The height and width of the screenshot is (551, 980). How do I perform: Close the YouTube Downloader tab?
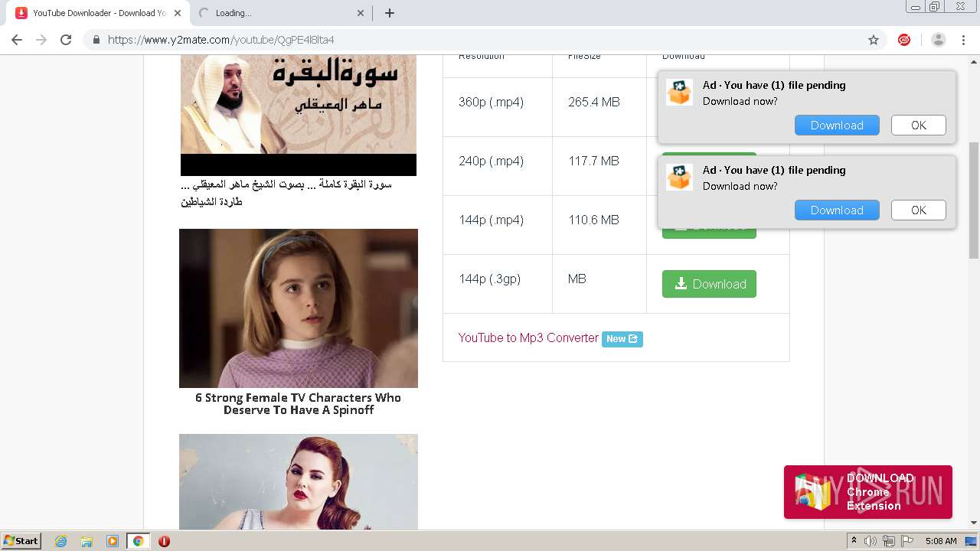tap(178, 13)
